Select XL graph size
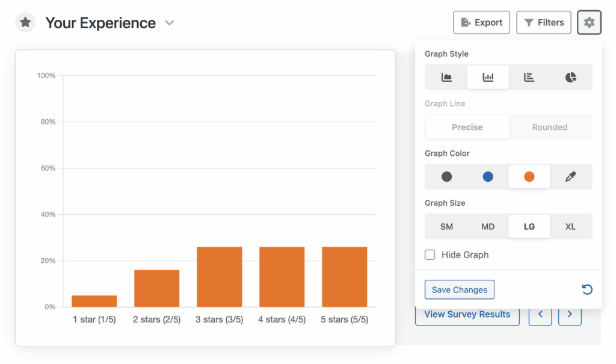 pos(570,226)
